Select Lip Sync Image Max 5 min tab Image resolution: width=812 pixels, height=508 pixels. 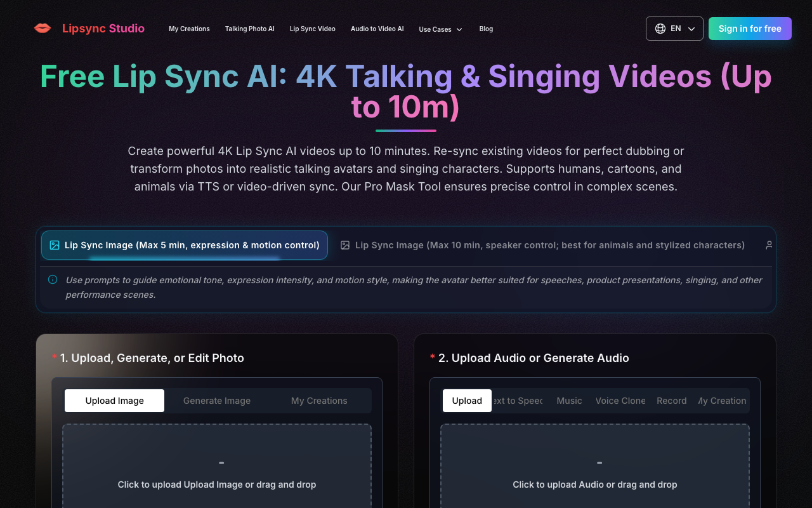pos(185,245)
